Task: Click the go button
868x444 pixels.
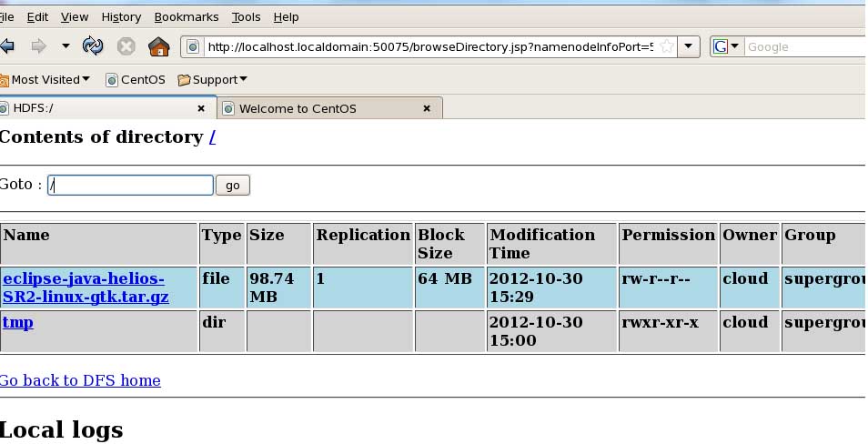Action: (233, 185)
